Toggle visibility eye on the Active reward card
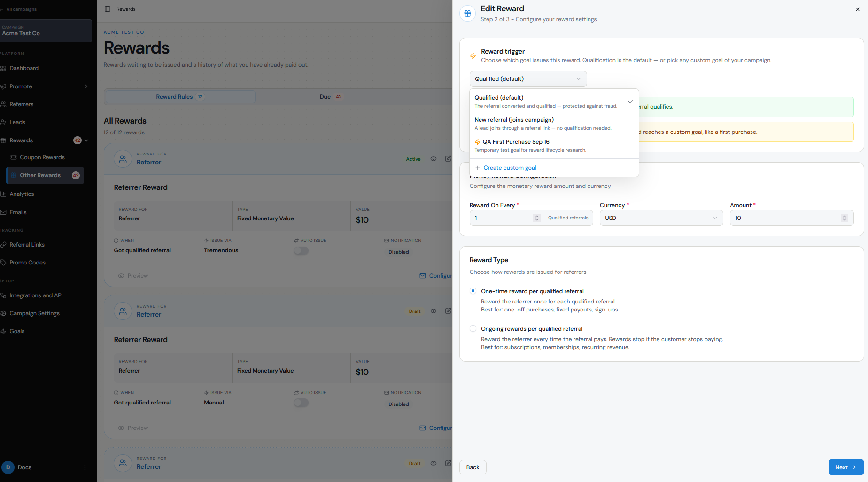 click(434, 159)
